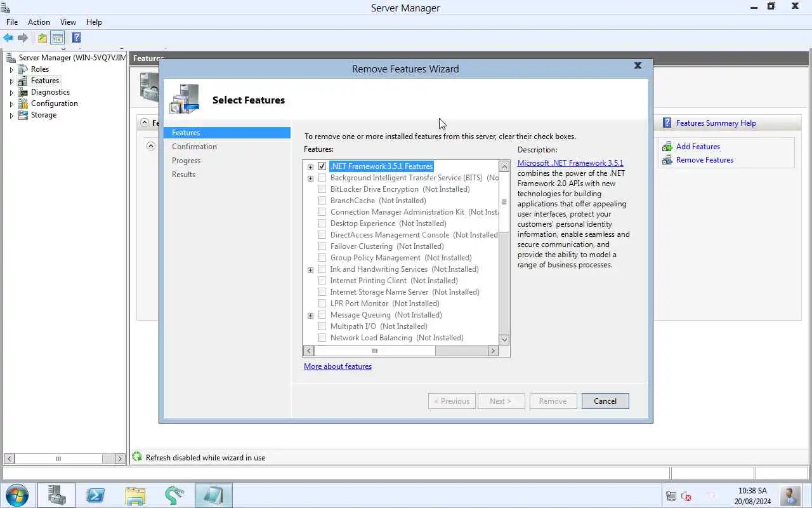Image resolution: width=812 pixels, height=508 pixels.
Task: Click the Server Manager root node icon
Action: 11,58
